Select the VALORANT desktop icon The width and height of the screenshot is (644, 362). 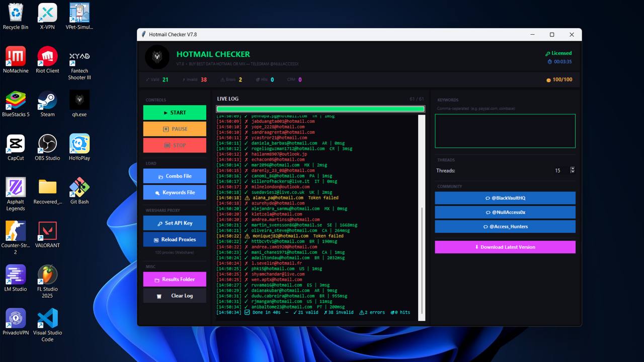pyautogui.click(x=47, y=235)
